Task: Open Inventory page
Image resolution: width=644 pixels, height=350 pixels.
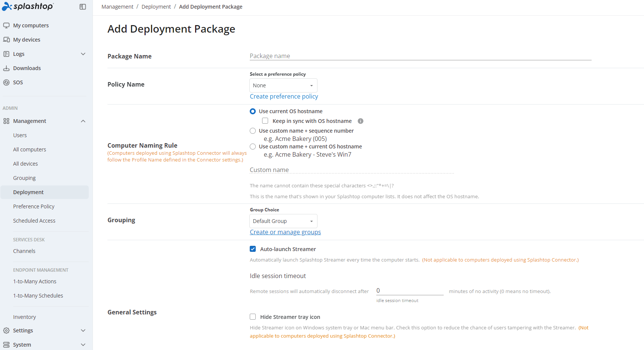Action: [x=24, y=317]
